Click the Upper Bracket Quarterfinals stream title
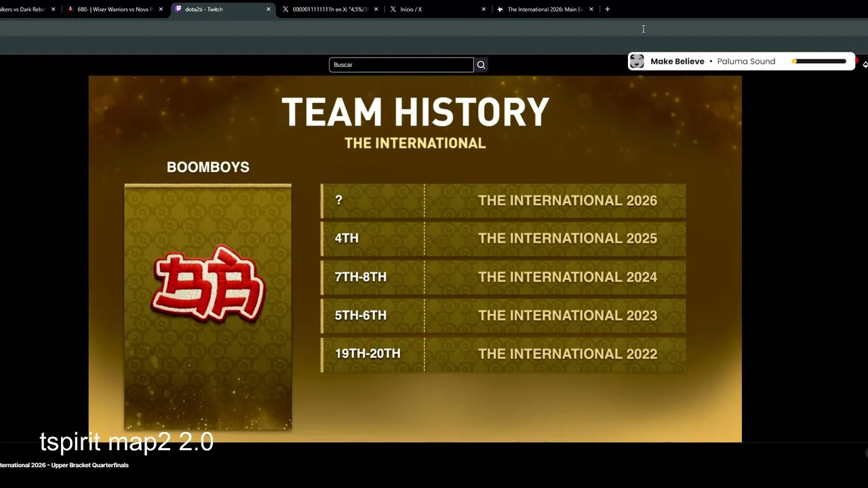 coord(64,466)
